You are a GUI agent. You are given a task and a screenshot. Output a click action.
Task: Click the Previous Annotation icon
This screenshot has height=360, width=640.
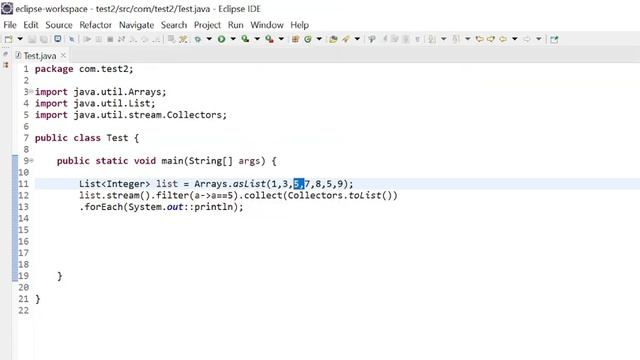coord(456,39)
